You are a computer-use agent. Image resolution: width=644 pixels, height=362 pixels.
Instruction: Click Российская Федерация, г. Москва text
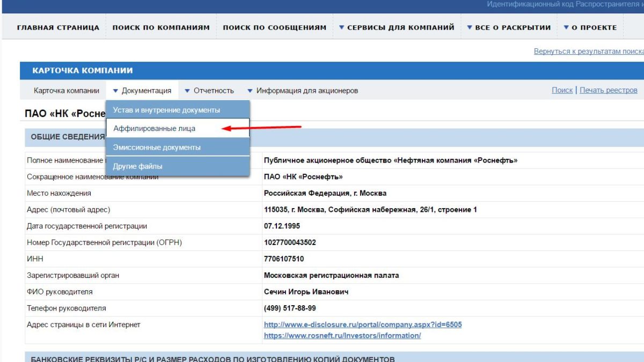coord(325,193)
